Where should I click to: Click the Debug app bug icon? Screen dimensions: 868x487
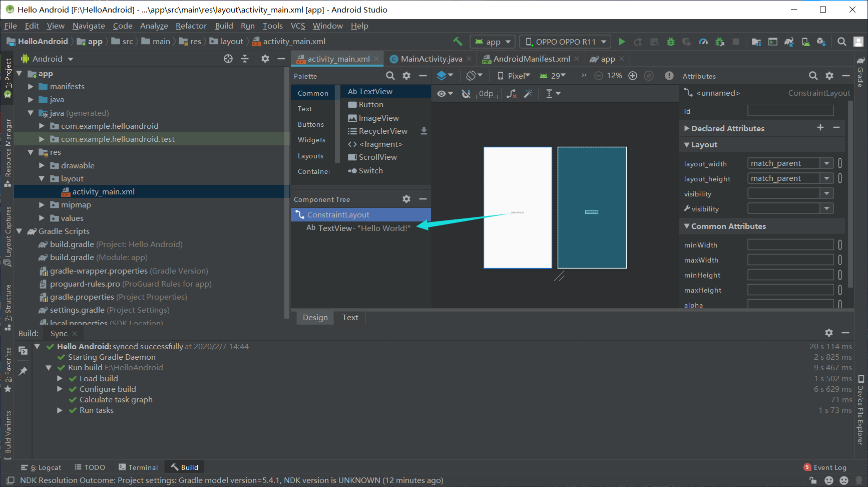(x=670, y=42)
